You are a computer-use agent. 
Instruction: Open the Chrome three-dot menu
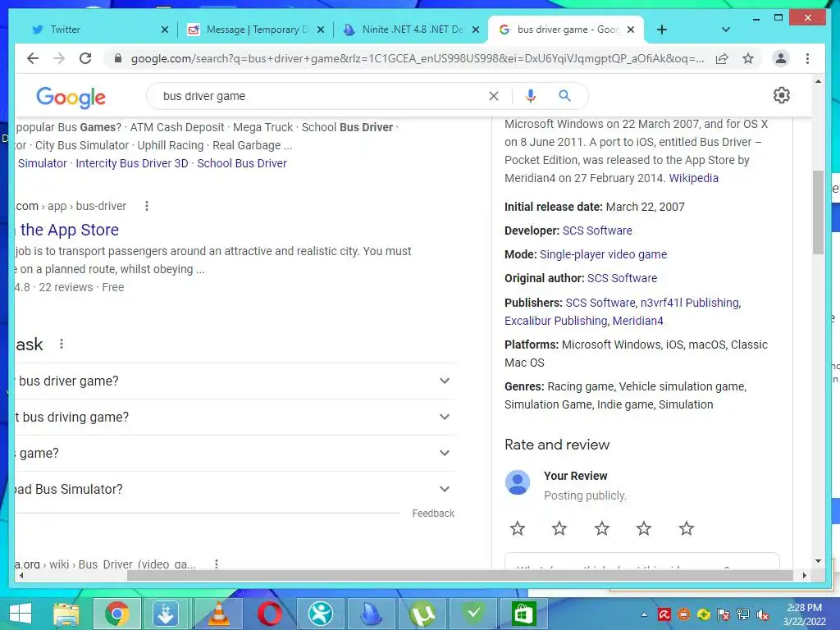(807, 58)
